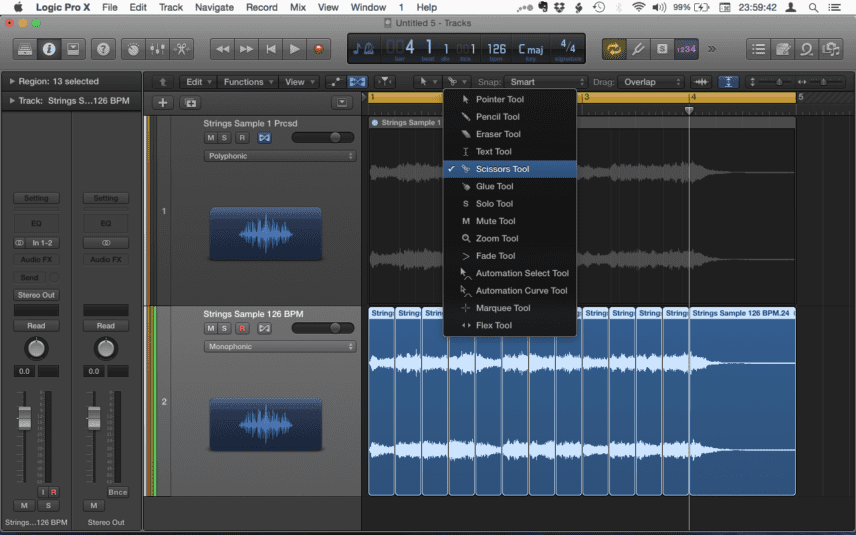Click the left channel Read automation button
This screenshot has height=535, width=856.
pos(36,326)
